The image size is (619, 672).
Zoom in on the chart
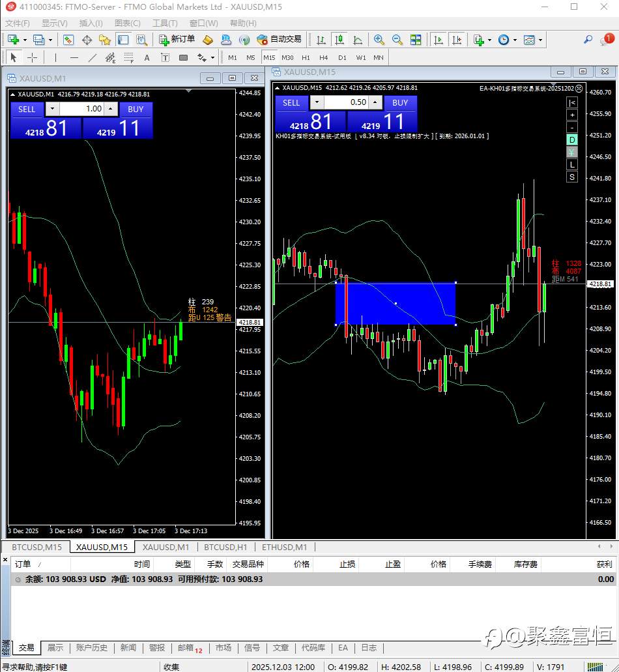click(x=379, y=40)
